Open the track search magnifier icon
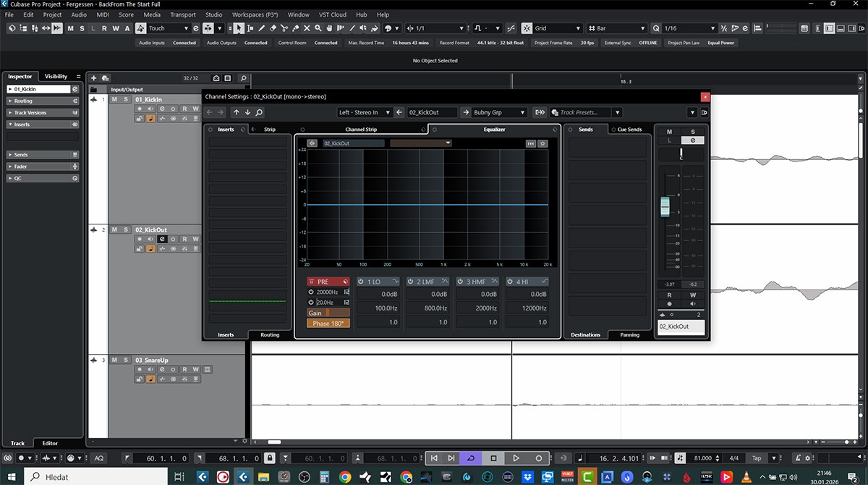The image size is (868, 485). click(243, 78)
